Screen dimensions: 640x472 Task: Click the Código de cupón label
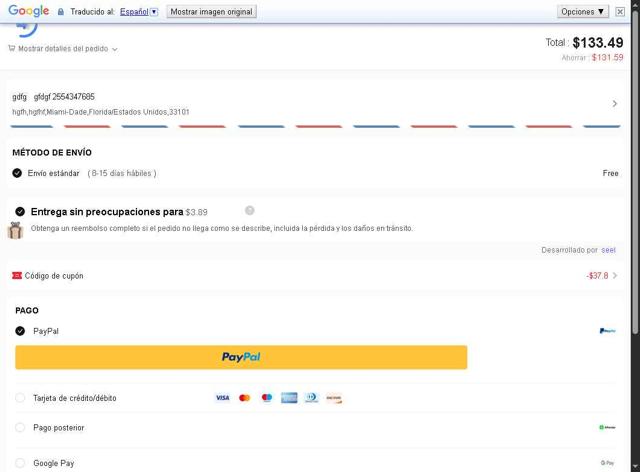[x=54, y=276]
